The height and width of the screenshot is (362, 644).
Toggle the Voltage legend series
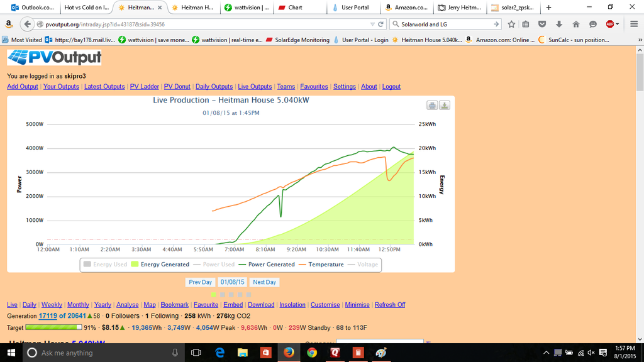[x=363, y=265]
